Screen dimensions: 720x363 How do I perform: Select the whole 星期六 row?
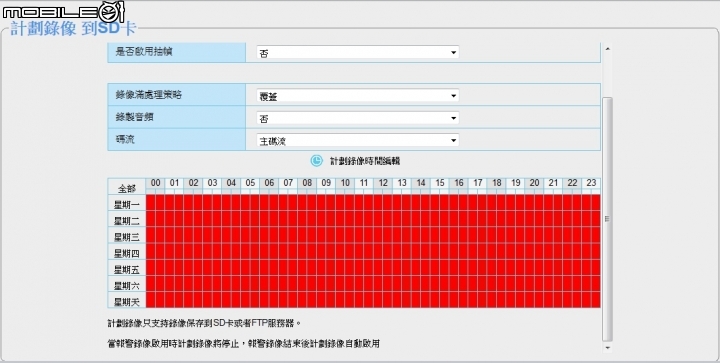127,285
